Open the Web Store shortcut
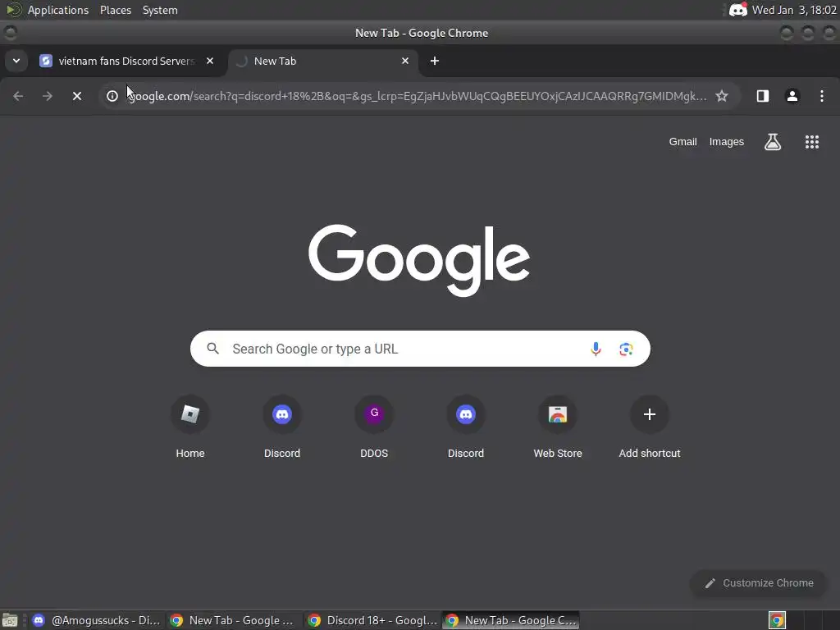This screenshot has width=840, height=630. click(558, 427)
